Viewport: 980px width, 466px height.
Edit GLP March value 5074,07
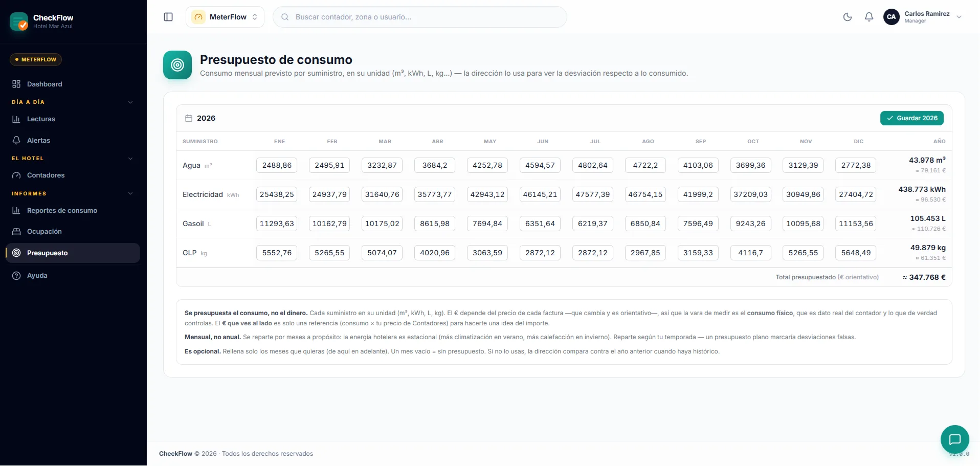point(382,253)
